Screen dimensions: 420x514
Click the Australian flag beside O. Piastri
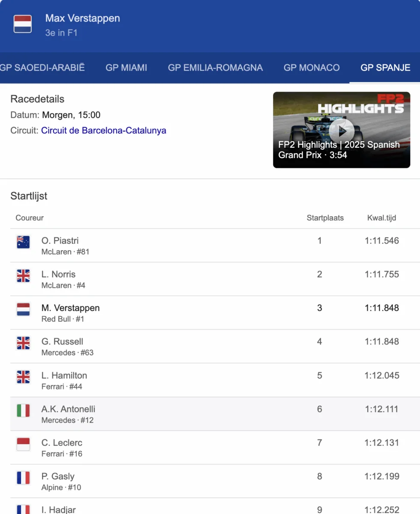click(x=23, y=242)
